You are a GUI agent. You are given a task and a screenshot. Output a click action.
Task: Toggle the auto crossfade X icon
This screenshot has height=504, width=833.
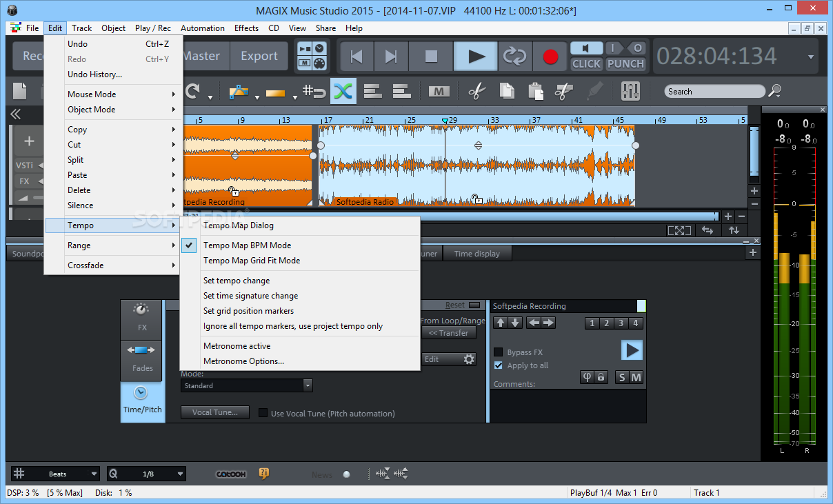tap(343, 91)
